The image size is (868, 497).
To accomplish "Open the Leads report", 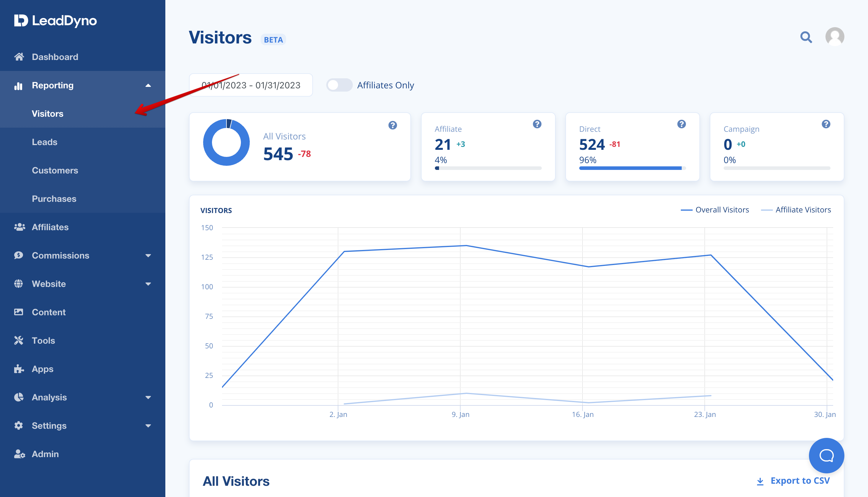I will 45,142.
